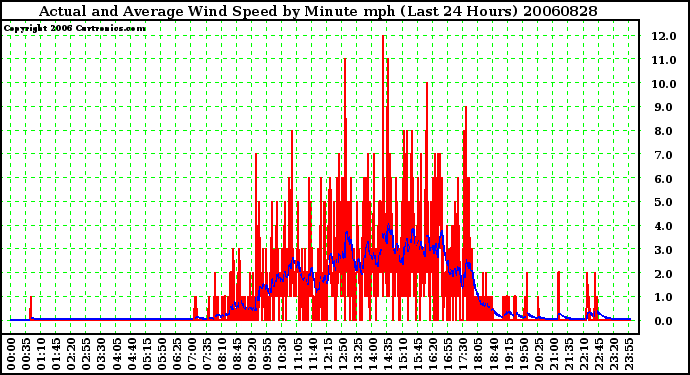Click the 12:15 time label
Screen dimensions: 690x375
(327, 354)
